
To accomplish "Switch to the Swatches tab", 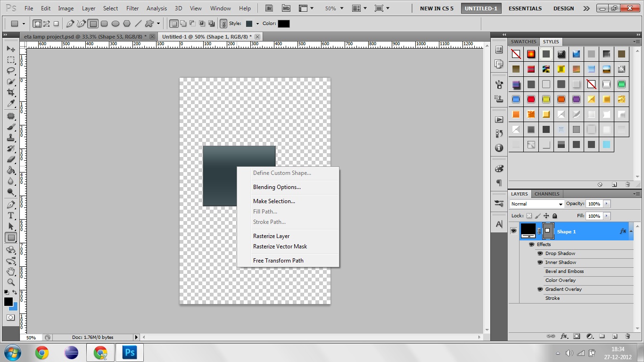I will pyautogui.click(x=524, y=41).
